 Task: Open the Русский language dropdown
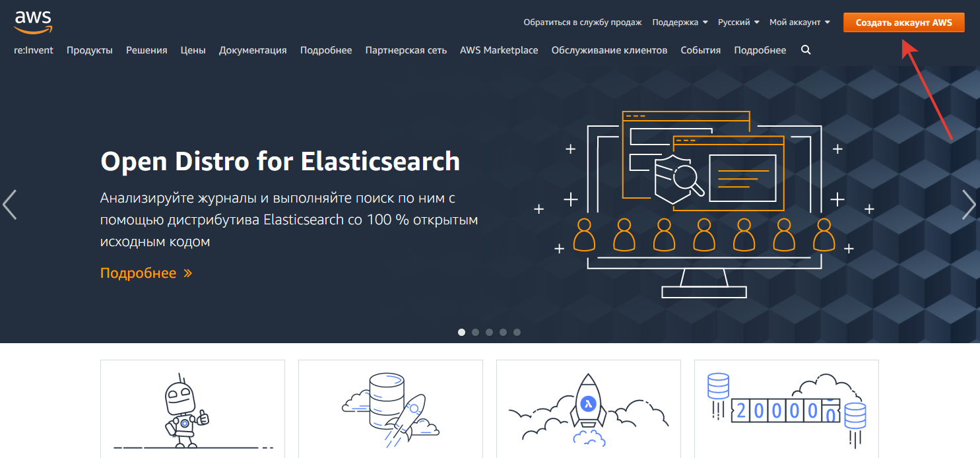point(738,22)
